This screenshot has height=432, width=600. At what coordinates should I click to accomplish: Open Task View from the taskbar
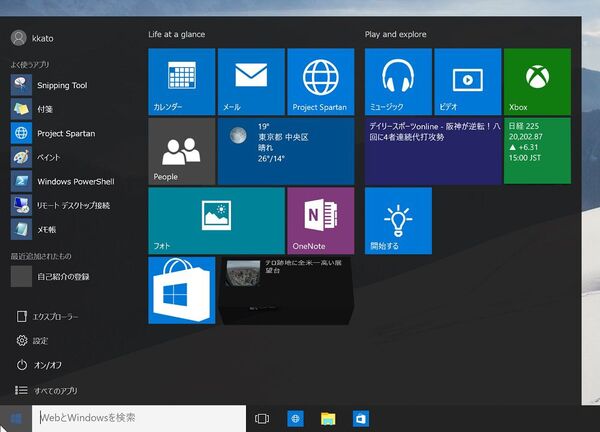pyautogui.click(x=262, y=419)
